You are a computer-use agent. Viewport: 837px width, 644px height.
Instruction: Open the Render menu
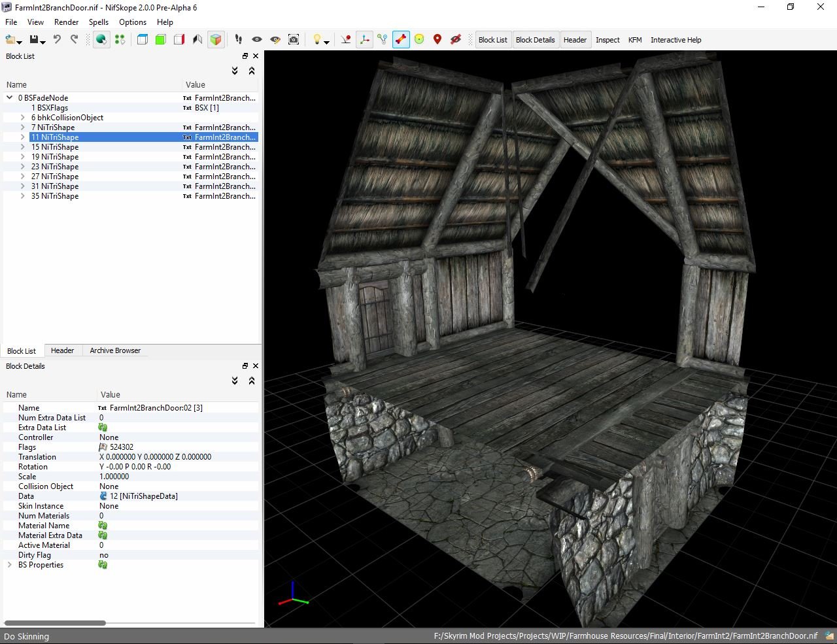[67, 22]
